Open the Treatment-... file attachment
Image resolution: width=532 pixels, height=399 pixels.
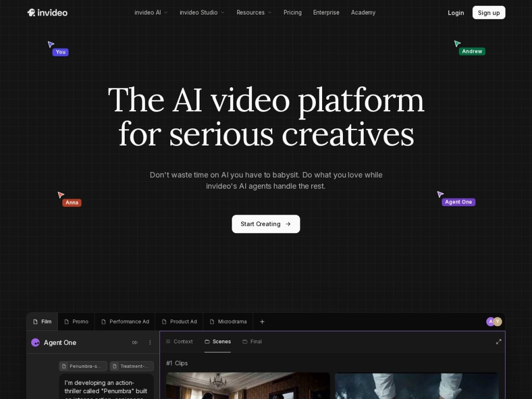(131, 366)
